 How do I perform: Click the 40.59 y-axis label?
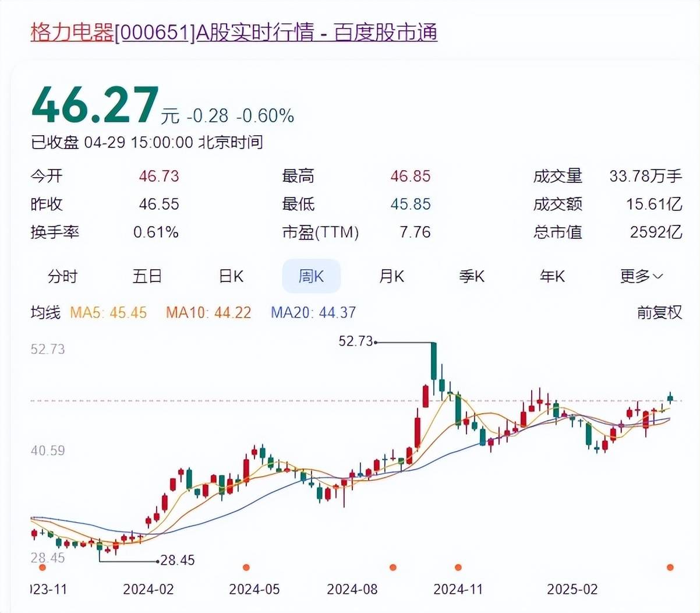(x=48, y=450)
